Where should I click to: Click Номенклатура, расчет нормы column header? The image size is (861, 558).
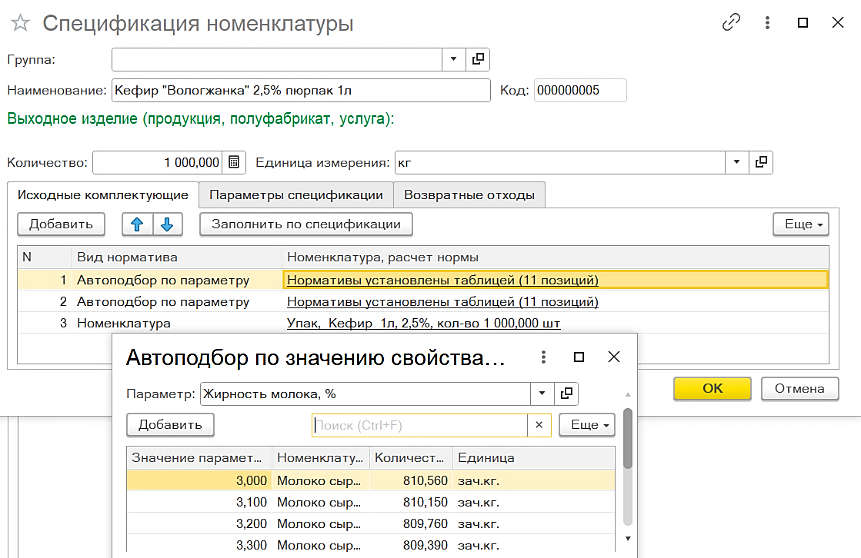(x=555, y=257)
